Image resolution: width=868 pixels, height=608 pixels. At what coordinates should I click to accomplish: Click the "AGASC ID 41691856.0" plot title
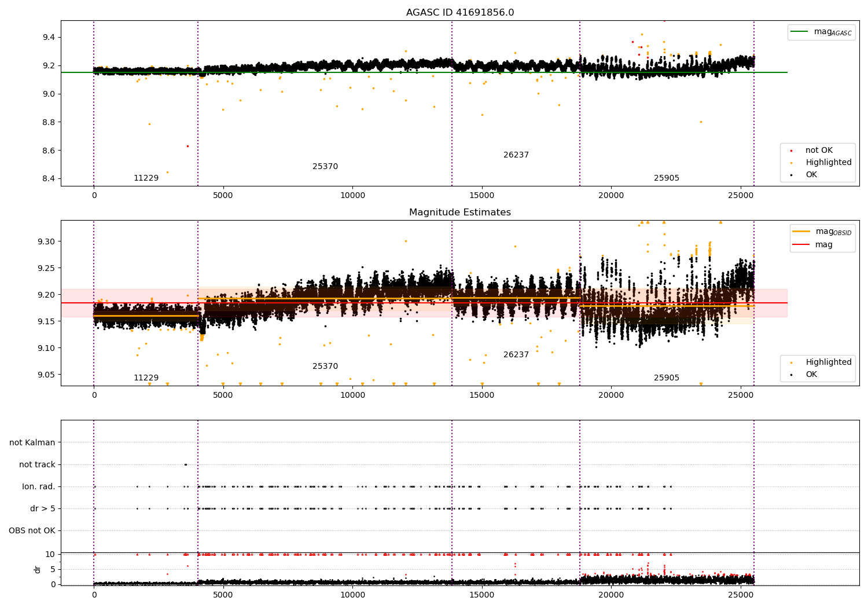pos(460,12)
